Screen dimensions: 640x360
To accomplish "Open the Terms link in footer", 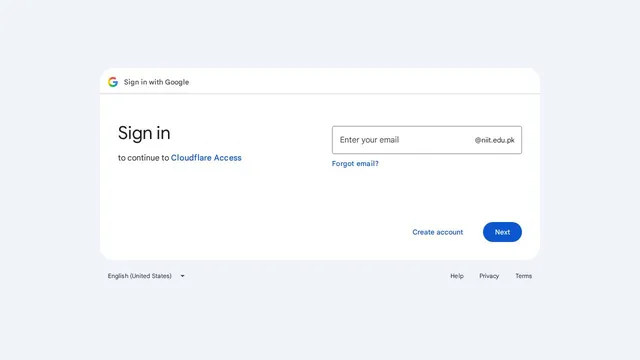I will (x=523, y=276).
